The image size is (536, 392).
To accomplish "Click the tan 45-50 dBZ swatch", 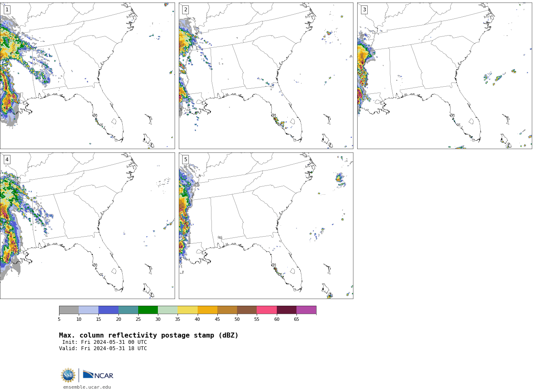I will [x=227, y=310].
